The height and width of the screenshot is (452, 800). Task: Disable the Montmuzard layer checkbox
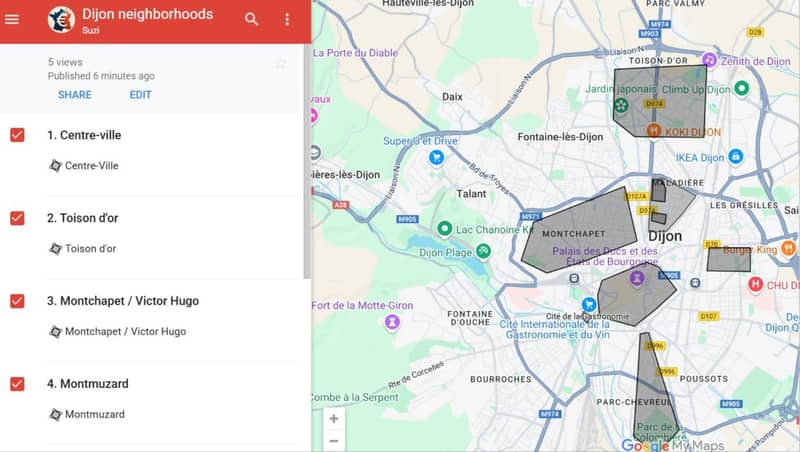pyautogui.click(x=17, y=384)
